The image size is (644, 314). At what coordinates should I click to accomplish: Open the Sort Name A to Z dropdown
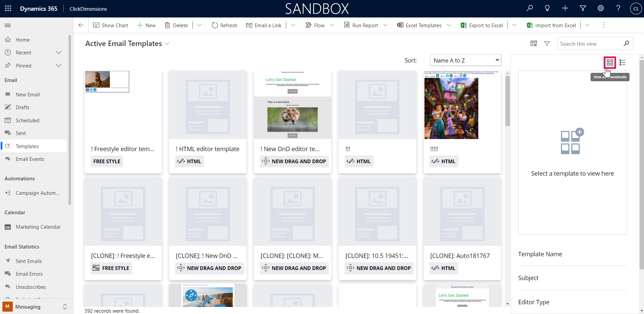[465, 60]
